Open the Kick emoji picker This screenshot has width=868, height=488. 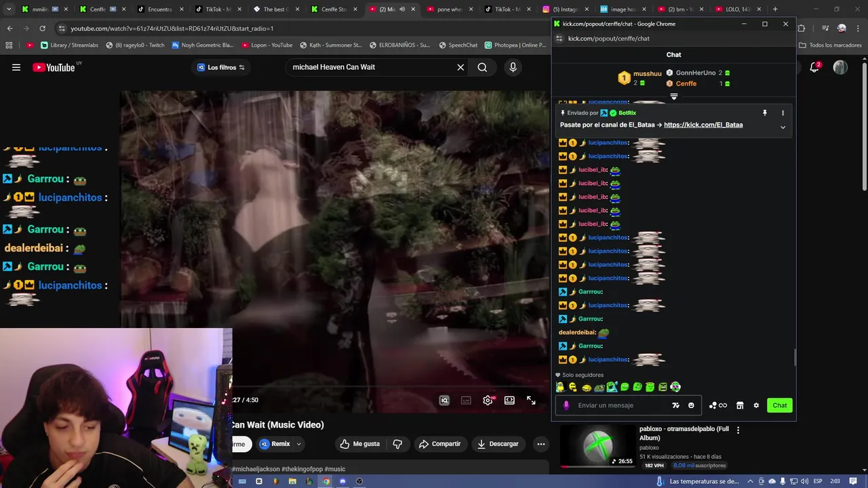pos(691,405)
